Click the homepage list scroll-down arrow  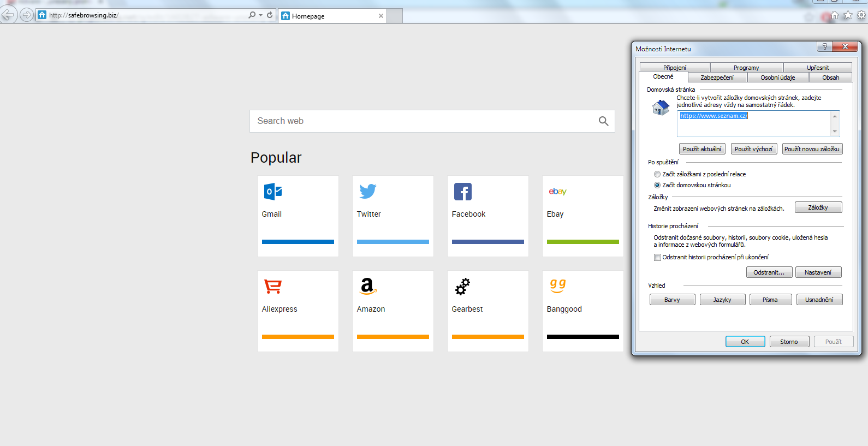(x=835, y=132)
